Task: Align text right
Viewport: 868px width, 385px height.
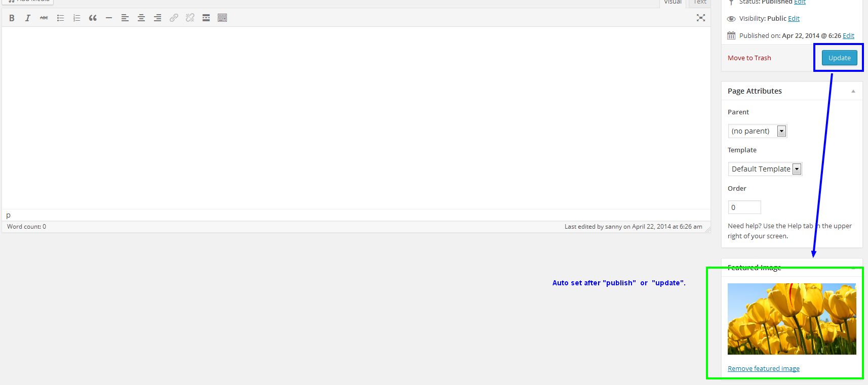Action: coord(157,18)
